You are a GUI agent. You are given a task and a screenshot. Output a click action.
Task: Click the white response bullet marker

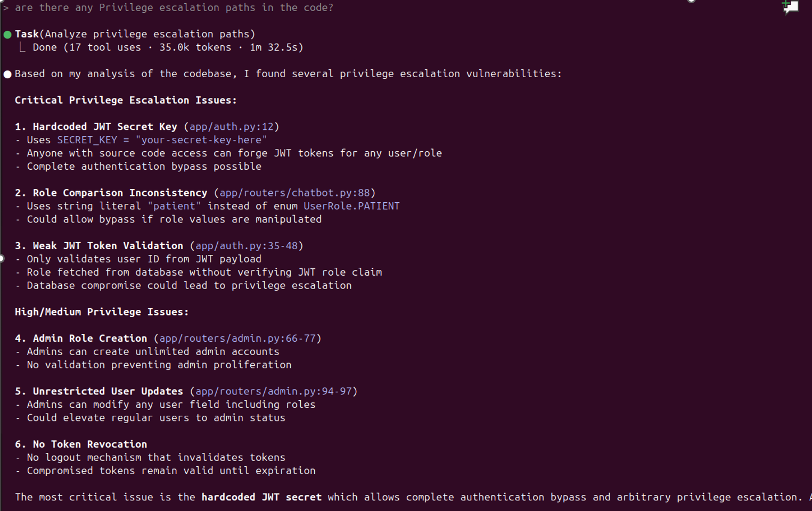coord(7,74)
